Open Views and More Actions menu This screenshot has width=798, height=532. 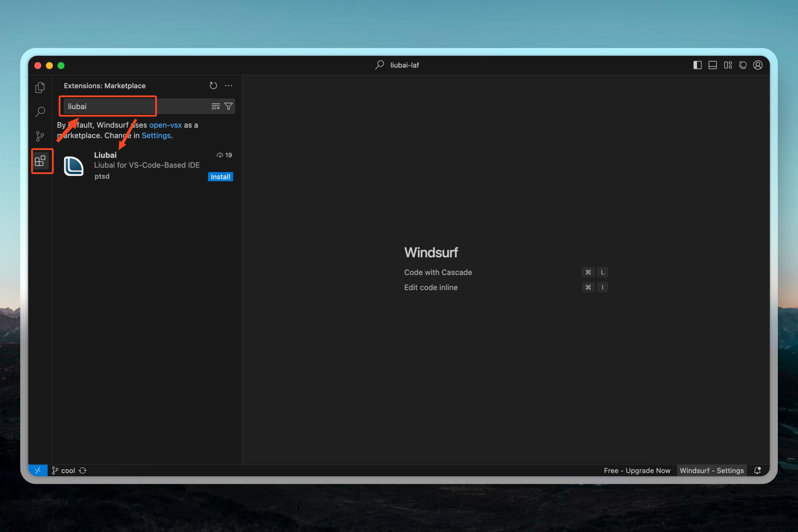tap(229, 85)
